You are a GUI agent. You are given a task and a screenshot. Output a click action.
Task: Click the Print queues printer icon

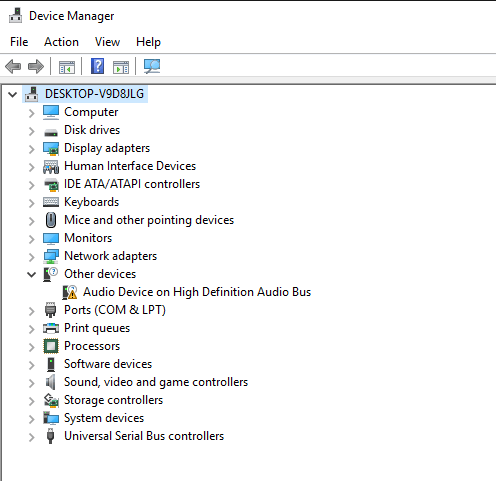[51, 328]
